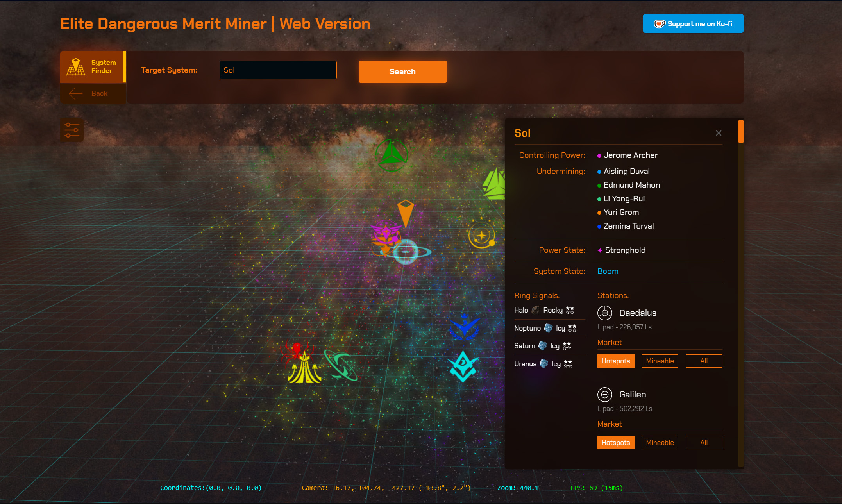The width and height of the screenshot is (842, 504).
Task: Select Mineable filter under Daedalus
Action: point(660,361)
